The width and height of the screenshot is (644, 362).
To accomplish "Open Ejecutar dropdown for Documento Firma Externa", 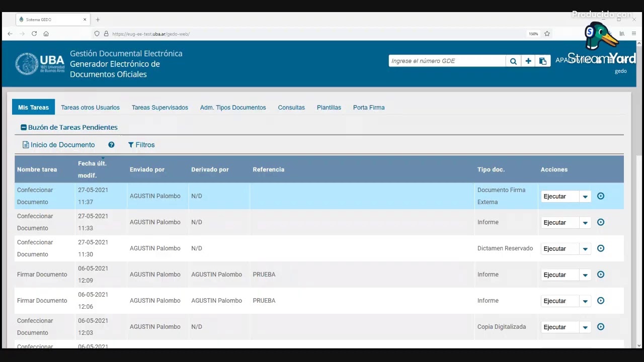I will tap(585, 197).
